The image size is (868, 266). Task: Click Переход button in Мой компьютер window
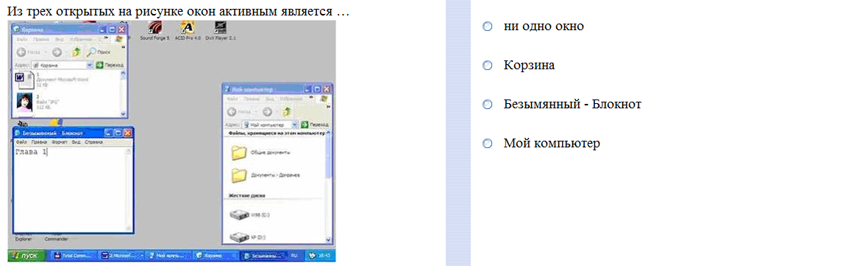tap(315, 125)
